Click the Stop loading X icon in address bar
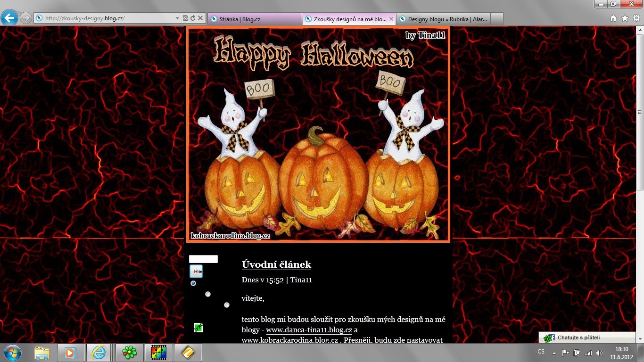This screenshot has height=362, width=644. pyautogui.click(x=200, y=18)
